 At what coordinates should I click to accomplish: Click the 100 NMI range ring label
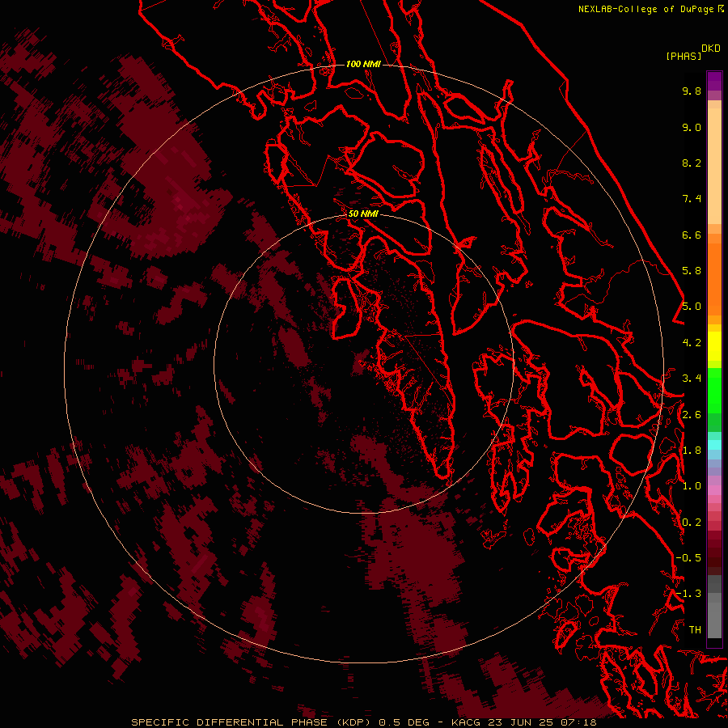tap(363, 64)
